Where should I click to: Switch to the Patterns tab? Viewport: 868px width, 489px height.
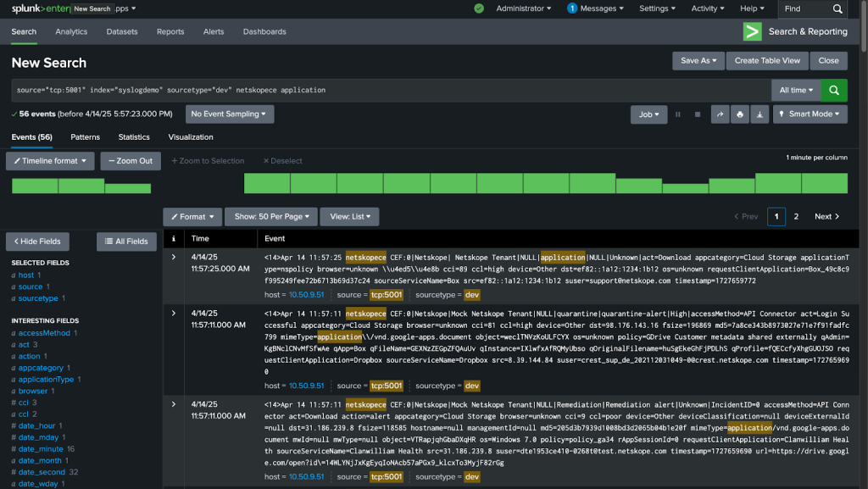pos(86,137)
